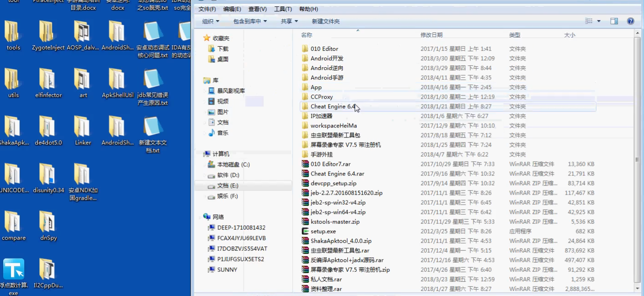
Task: Select elfinfector folder on desktop
Action: pyautogui.click(x=48, y=84)
